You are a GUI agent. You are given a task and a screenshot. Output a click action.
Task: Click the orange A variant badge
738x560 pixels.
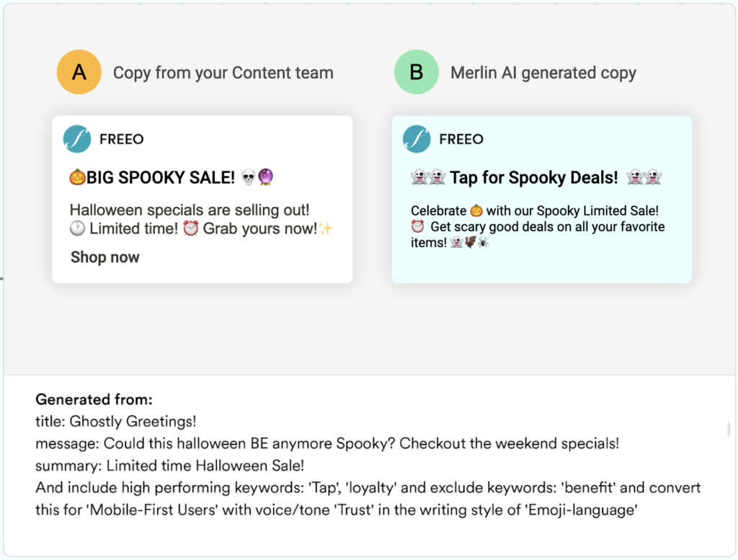[79, 72]
